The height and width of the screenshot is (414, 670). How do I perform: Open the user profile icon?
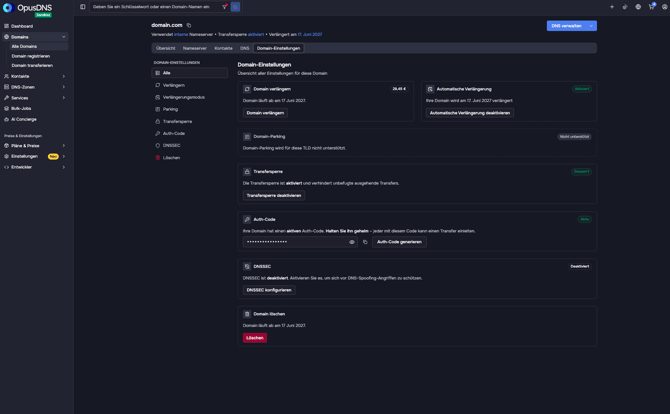pos(664,7)
